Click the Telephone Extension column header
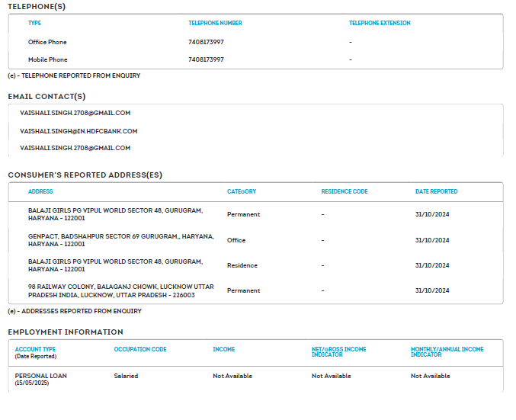 click(380, 24)
